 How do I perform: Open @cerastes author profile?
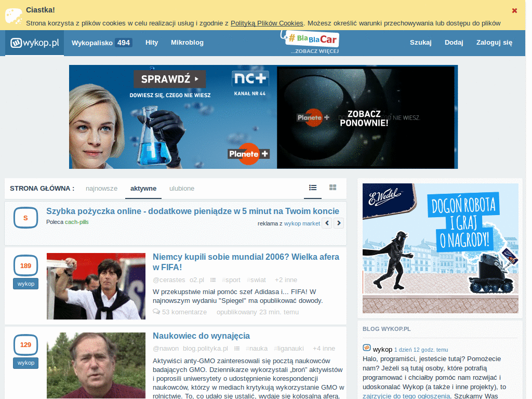point(169,280)
